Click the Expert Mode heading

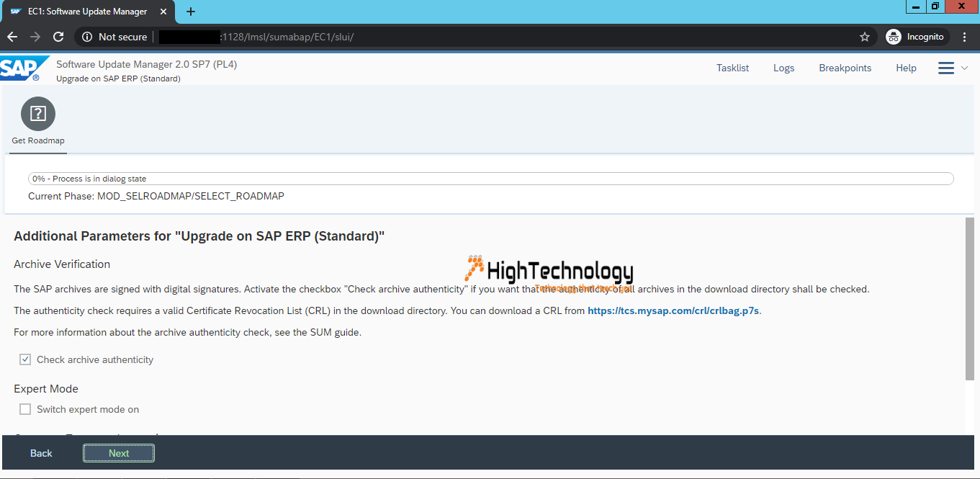(46, 389)
